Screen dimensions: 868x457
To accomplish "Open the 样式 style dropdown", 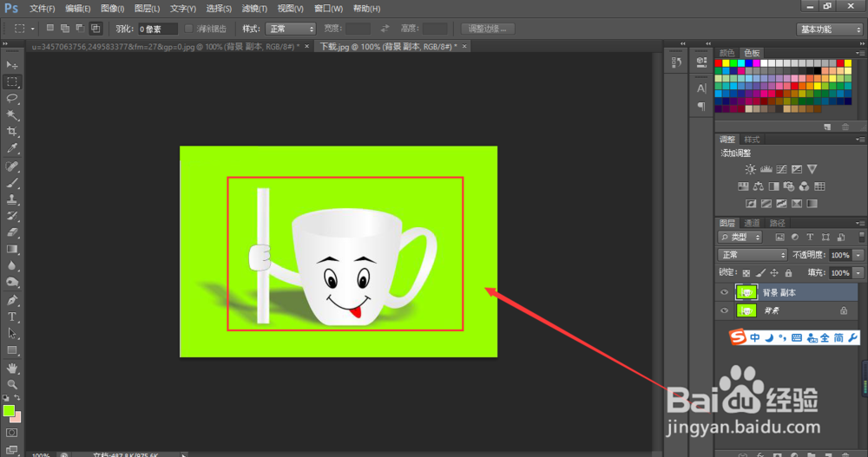I will click(x=291, y=29).
